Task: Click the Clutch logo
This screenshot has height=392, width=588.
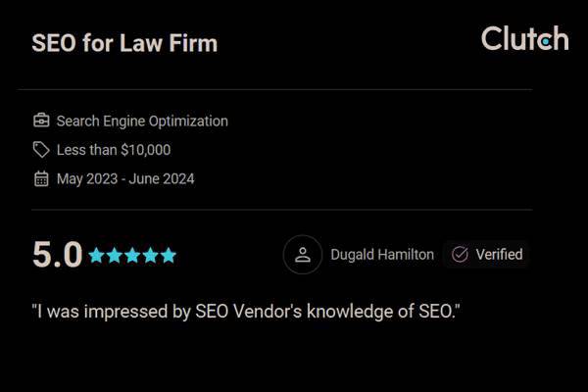Action: pos(524,39)
